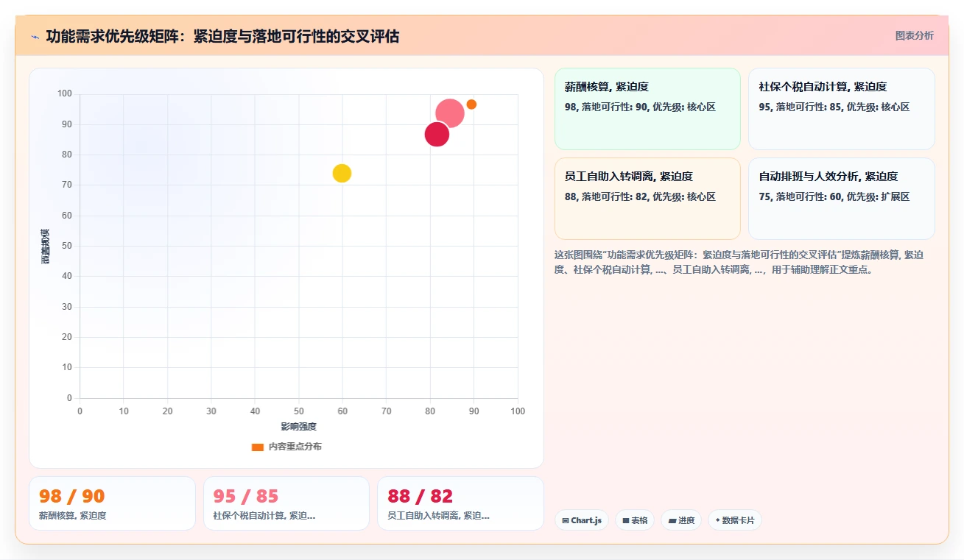Click the pink bubble on the chart
Screen dimensions: 964x560
pyautogui.click(x=450, y=113)
